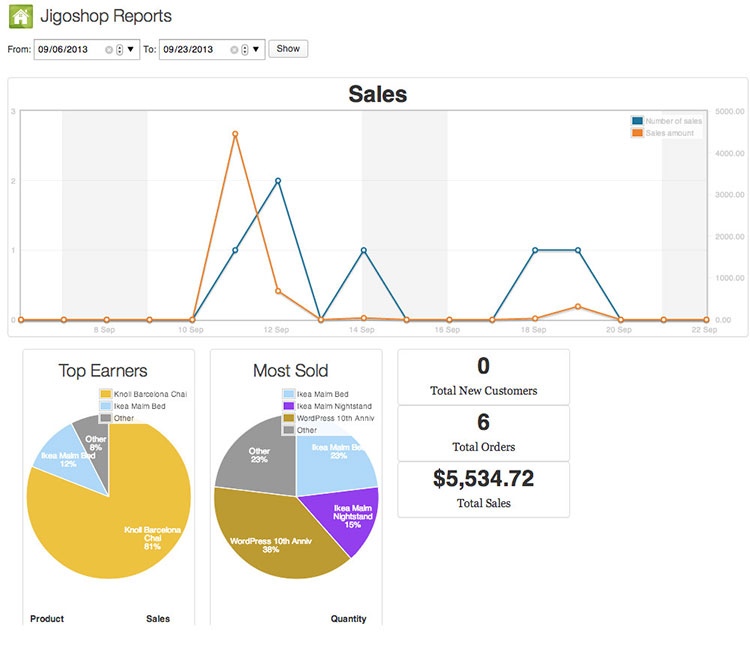The image size is (750, 646).
Task: Click the Show button
Action: pos(288,49)
